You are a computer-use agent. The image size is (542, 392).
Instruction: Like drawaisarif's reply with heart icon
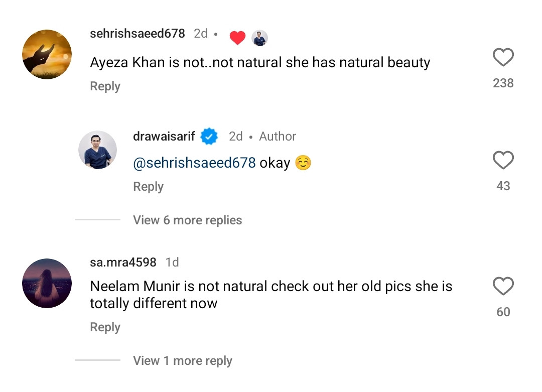[x=503, y=161]
